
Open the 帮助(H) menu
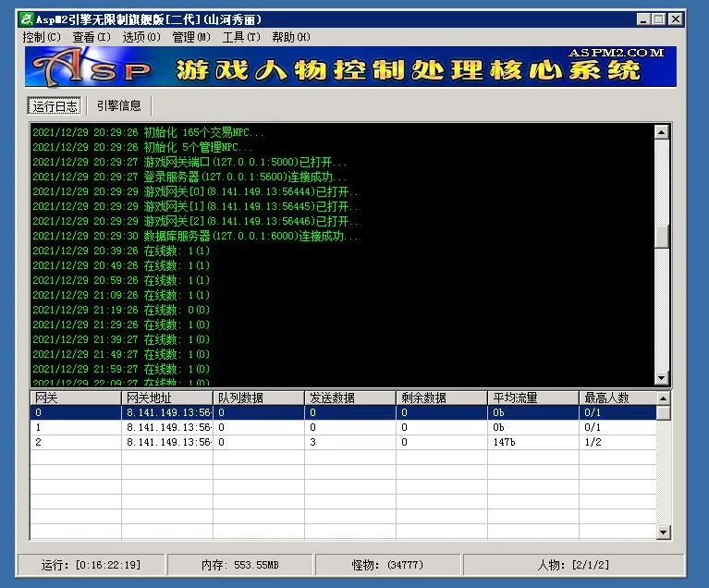click(x=291, y=37)
